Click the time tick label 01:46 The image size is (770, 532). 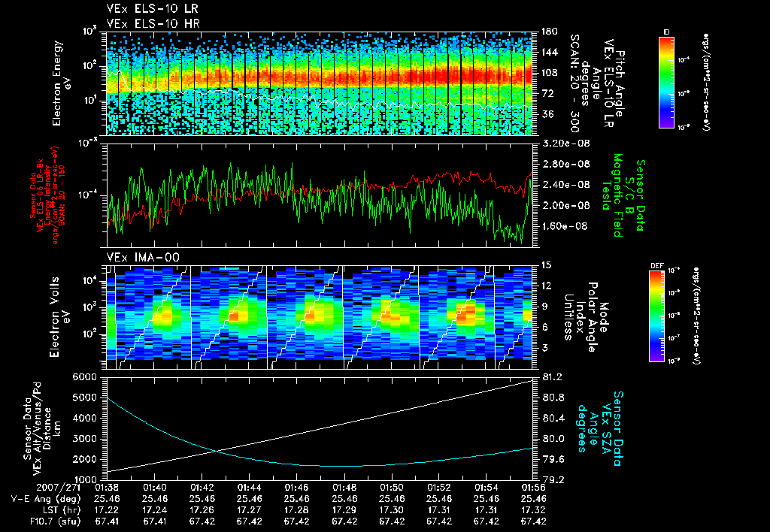point(296,488)
